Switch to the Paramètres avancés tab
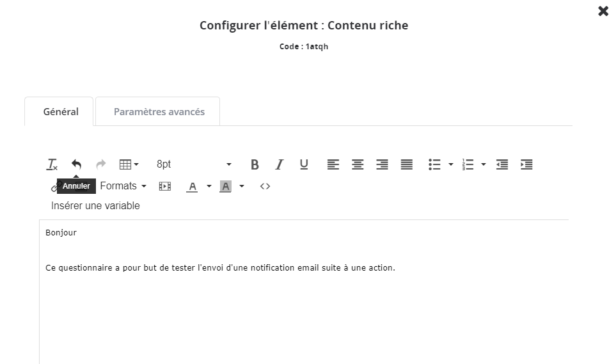 [x=159, y=112]
